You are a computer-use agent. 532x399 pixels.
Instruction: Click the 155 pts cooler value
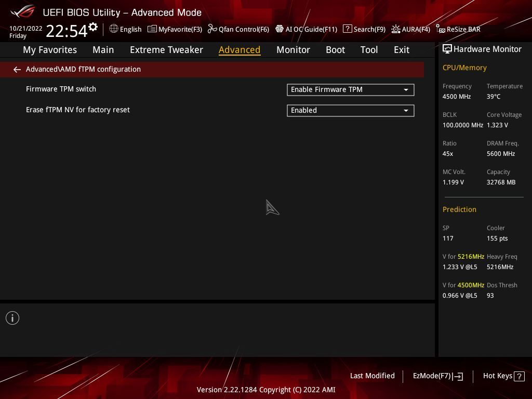click(497, 238)
